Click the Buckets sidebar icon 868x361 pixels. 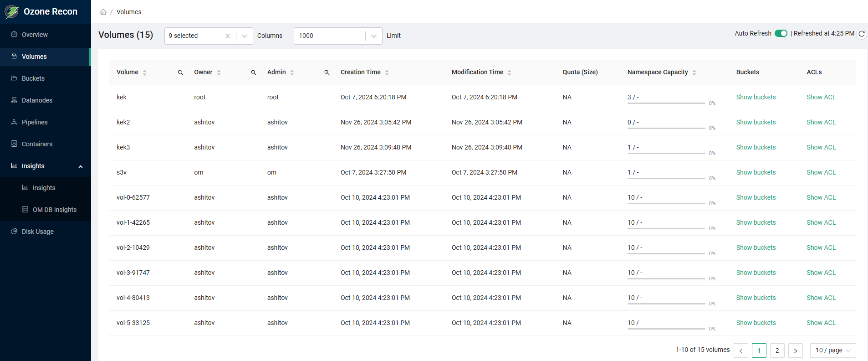(x=14, y=78)
